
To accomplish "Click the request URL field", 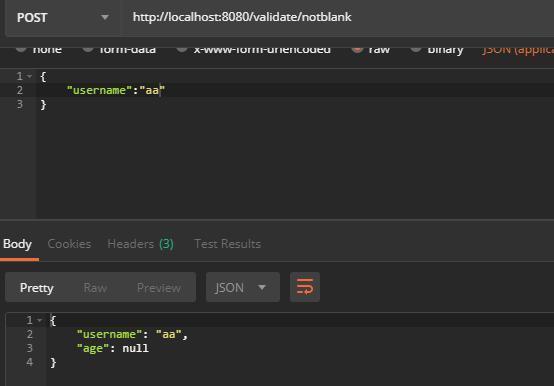I will [x=337, y=17].
